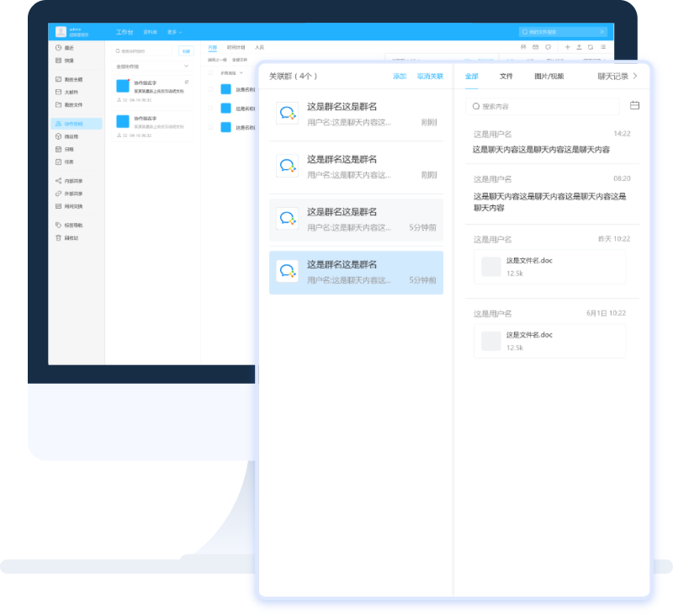This screenshot has height=616, width=673.
Task: Click the refresh icon in top toolbar
Action: point(591,47)
